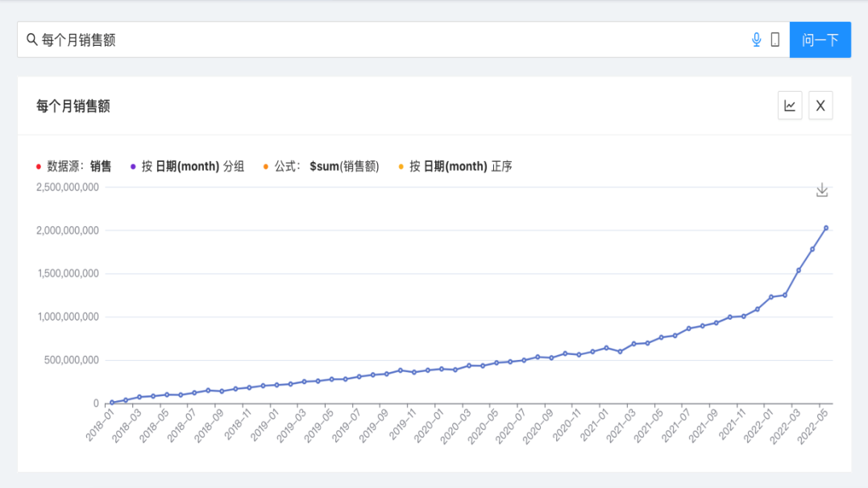Click the purple dot before 分组 tag
This screenshot has height=488, width=868.
133,167
